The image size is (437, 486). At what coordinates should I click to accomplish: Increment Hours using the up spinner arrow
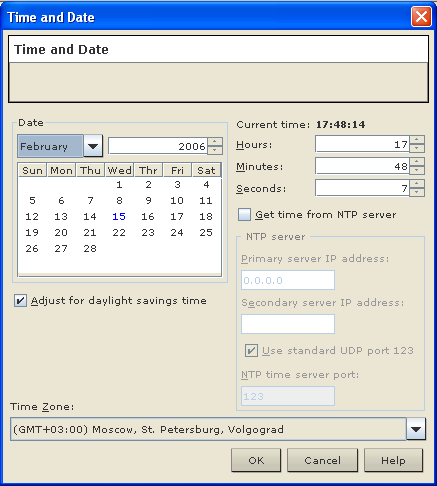[x=417, y=139]
